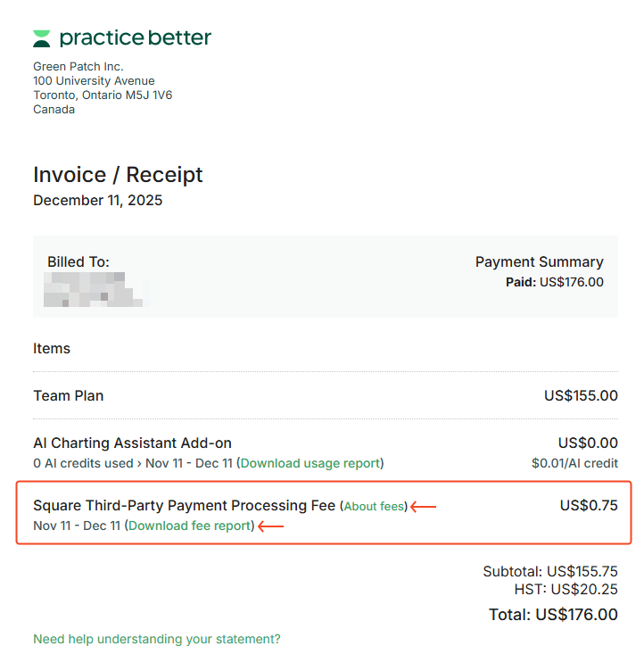The width and height of the screenshot is (644, 671).
Task: Click the '$0.01/AI credit' rate text
Action: [x=574, y=463]
